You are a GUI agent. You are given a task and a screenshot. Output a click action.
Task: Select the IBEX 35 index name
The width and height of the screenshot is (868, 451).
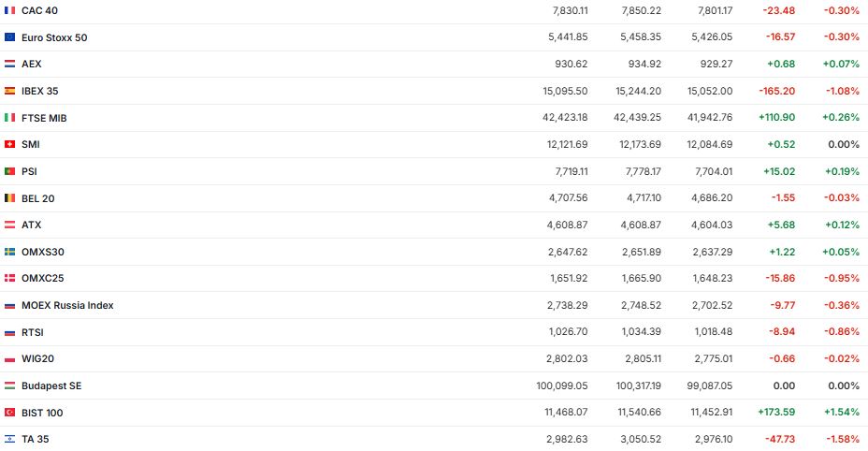pos(40,92)
